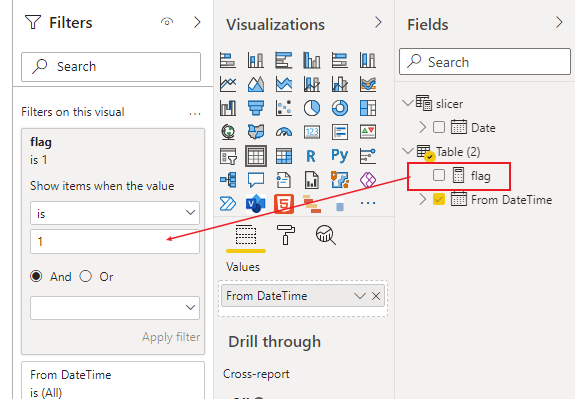Click Apply filter
The width and height of the screenshot is (575, 399).
click(171, 337)
